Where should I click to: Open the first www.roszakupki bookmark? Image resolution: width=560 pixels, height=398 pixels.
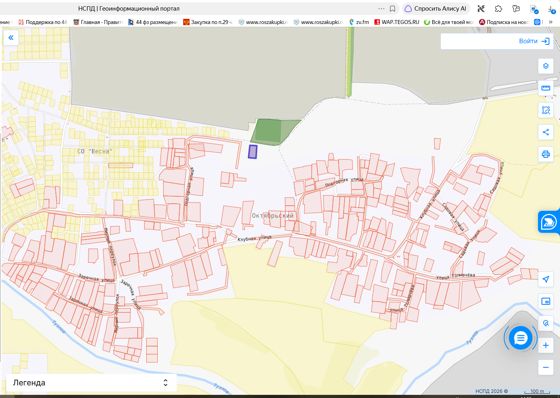262,22
